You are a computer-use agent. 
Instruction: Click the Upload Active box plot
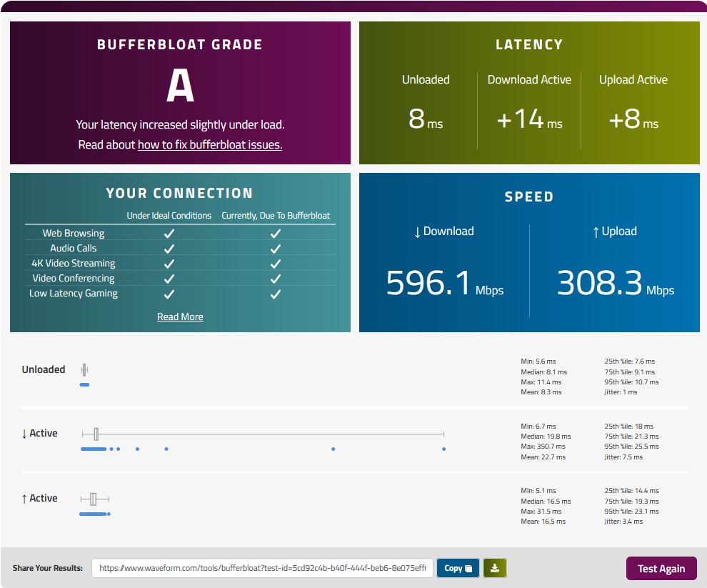[x=95, y=499]
